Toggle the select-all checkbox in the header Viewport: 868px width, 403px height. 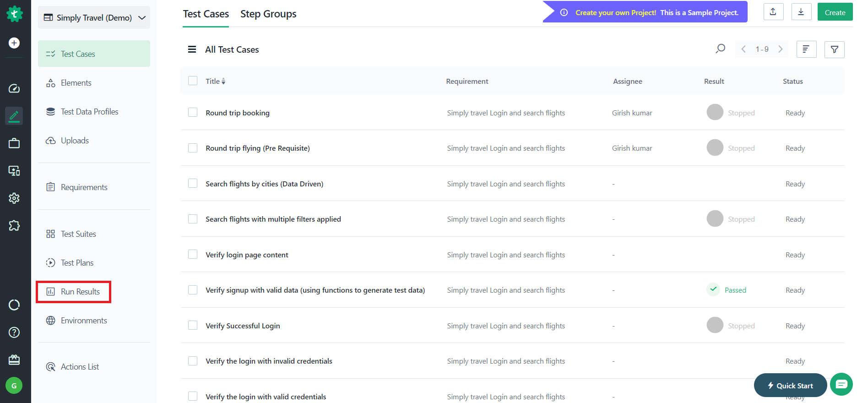(x=193, y=81)
